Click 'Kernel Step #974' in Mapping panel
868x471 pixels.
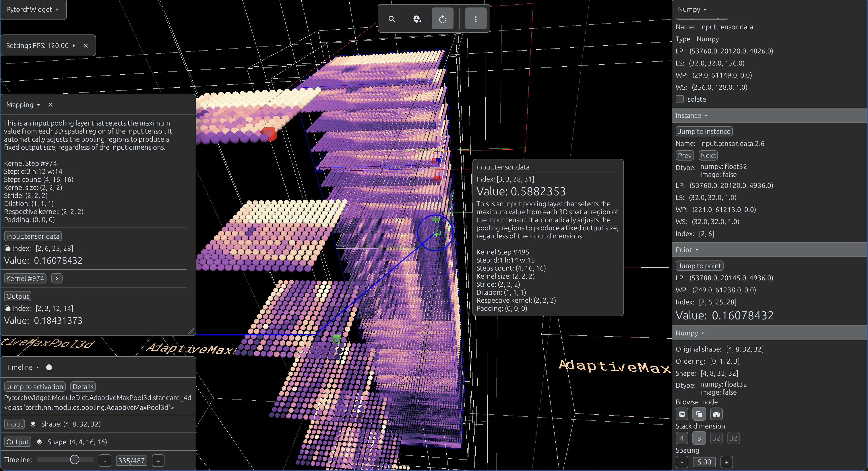click(x=30, y=163)
